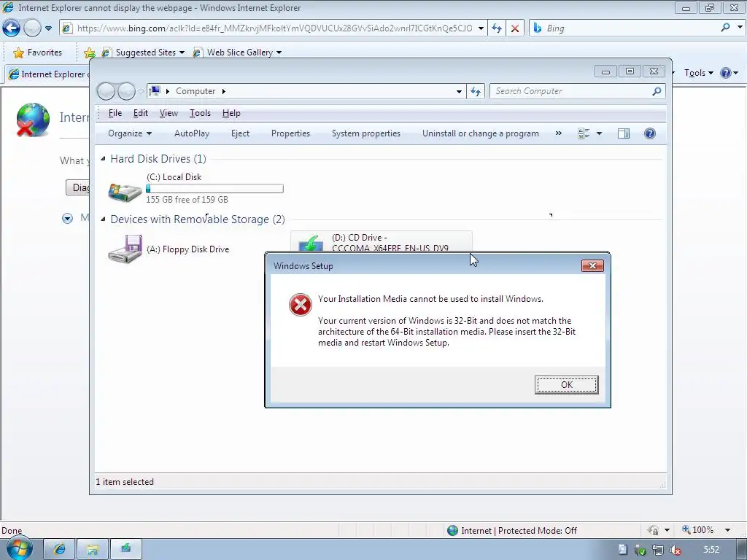Viewport: 747px width, 560px height.
Task: Collapse Hard Disk Drives group
Action: pos(103,158)
